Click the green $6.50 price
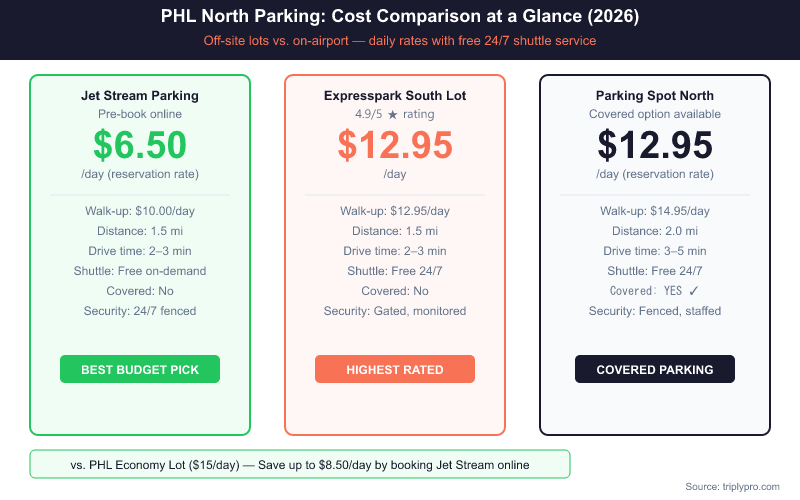 [140, 145]
